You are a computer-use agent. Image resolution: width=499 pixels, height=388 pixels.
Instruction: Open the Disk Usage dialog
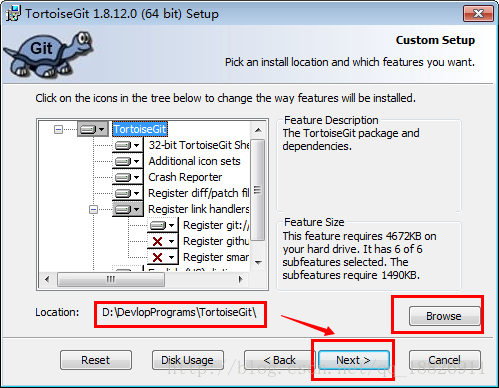point(188,360)
